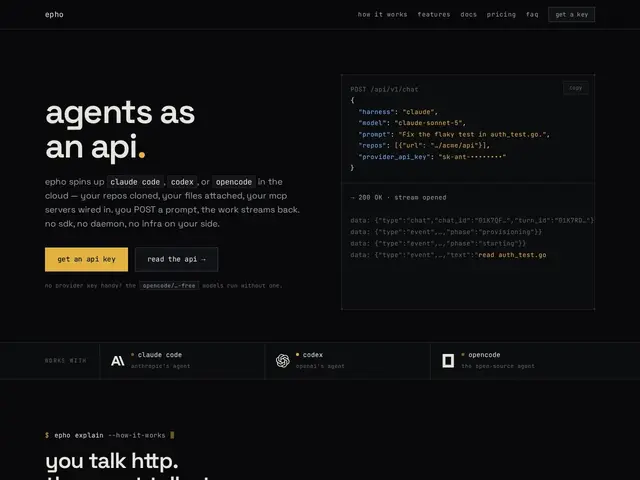Click the 'opencode/…-free' code chip
The image size is (640, 480).
pyautogui.click(x=169, y=286)
